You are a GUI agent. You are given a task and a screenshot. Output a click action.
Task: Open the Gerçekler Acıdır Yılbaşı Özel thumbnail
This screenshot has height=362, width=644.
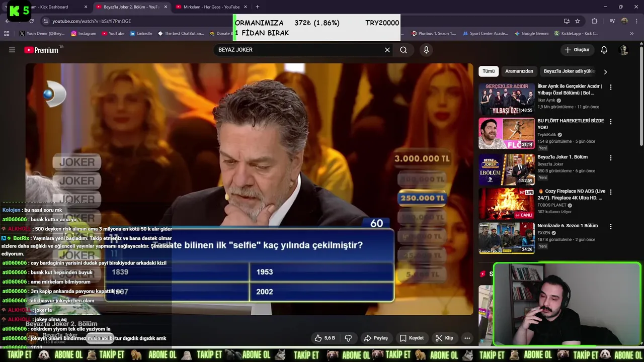click(507, 99)
